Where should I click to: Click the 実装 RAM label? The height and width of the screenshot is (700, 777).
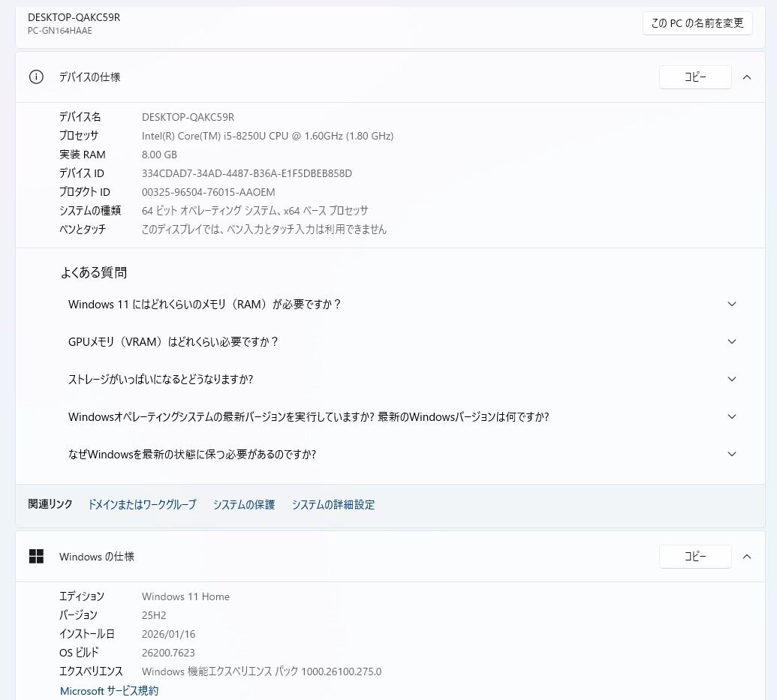[83, 155]
